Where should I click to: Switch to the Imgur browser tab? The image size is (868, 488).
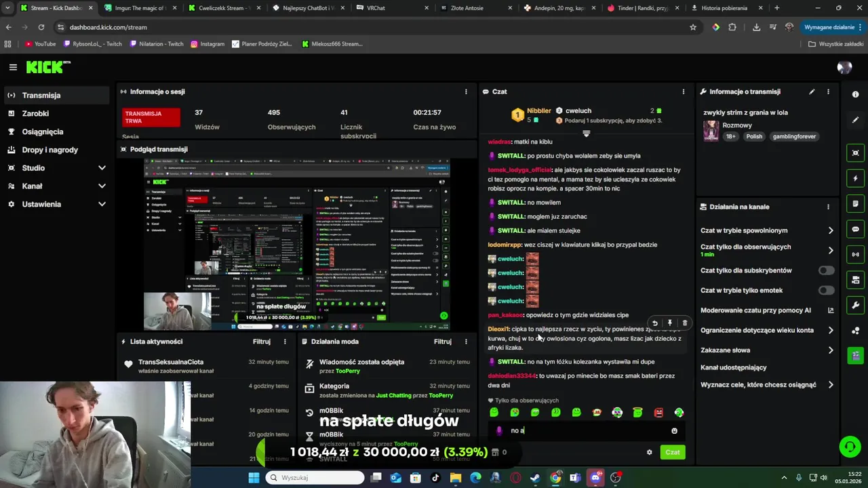[141, 8]
